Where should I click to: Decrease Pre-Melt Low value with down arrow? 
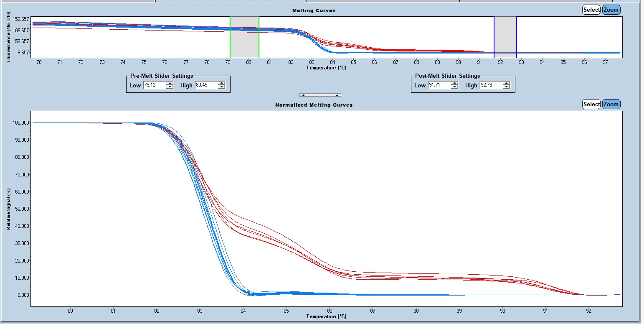pyautogui.click(x=170, y=87)
